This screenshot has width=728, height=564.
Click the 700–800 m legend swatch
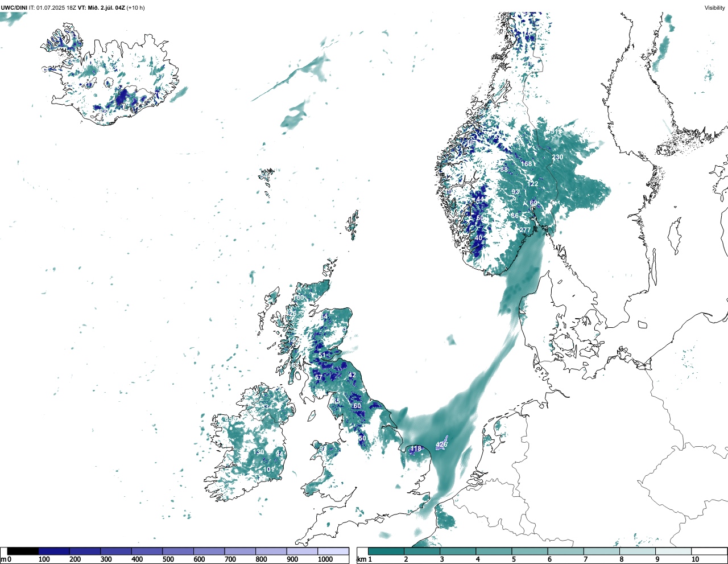(240, 551)
